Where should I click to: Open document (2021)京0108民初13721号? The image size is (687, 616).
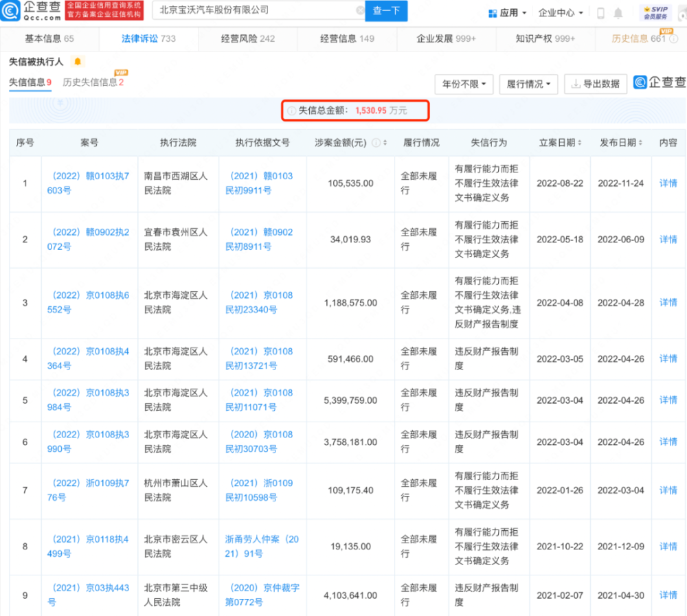point(259,358)
